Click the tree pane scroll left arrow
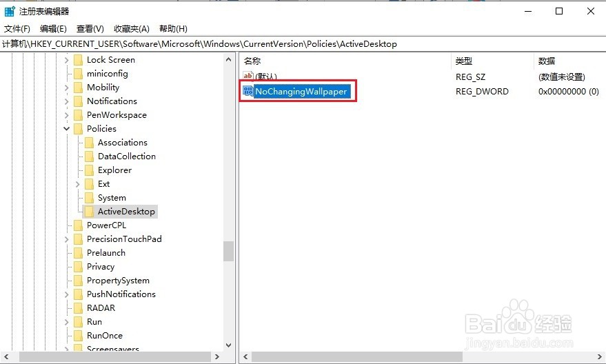This screenshot has height=364, width=606. point(6,356)
